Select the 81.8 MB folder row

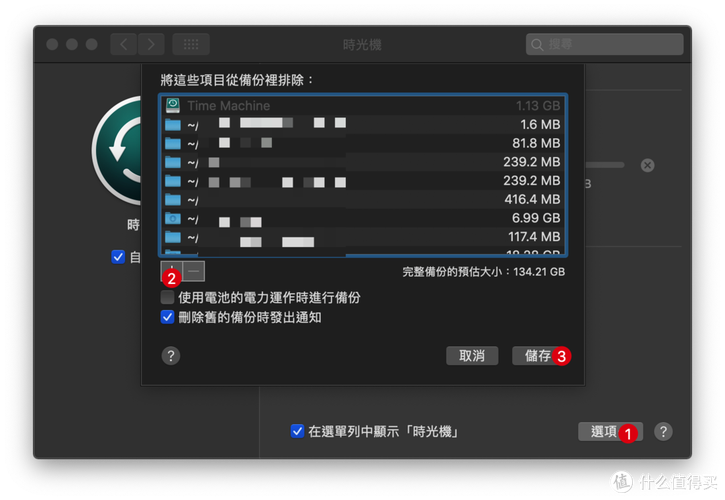(x=360, y=143)
